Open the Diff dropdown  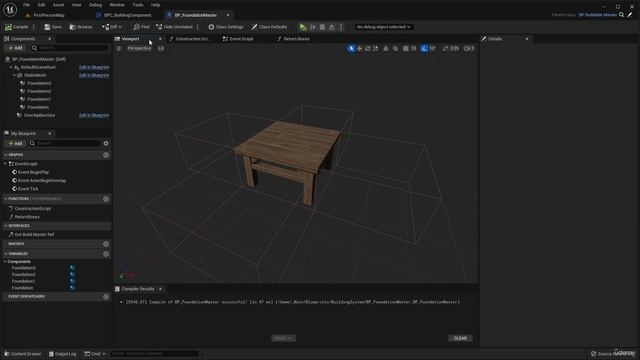pos(112,27)
